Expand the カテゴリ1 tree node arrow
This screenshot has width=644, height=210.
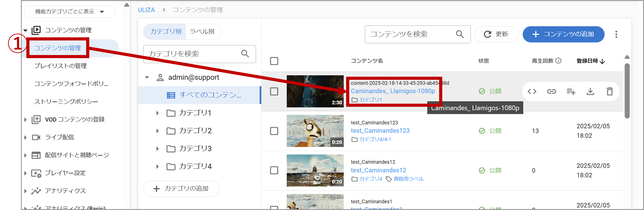(157, 113)
